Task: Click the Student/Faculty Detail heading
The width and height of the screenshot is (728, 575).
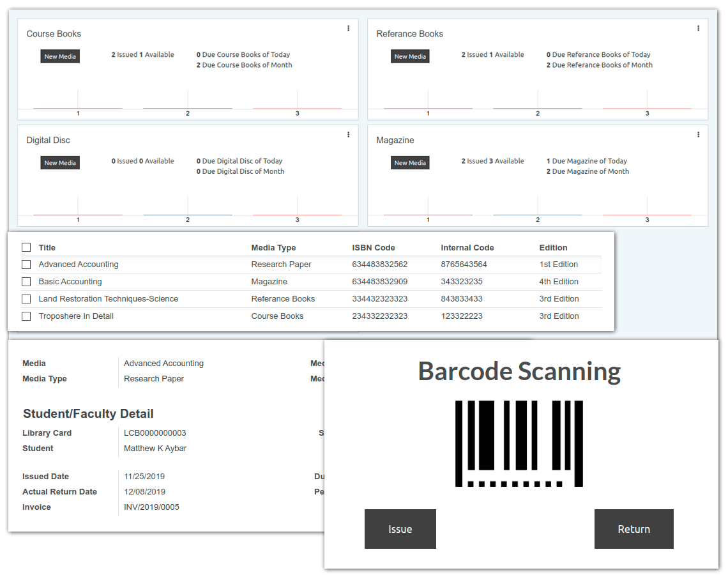Action: [x=88, y=413]
